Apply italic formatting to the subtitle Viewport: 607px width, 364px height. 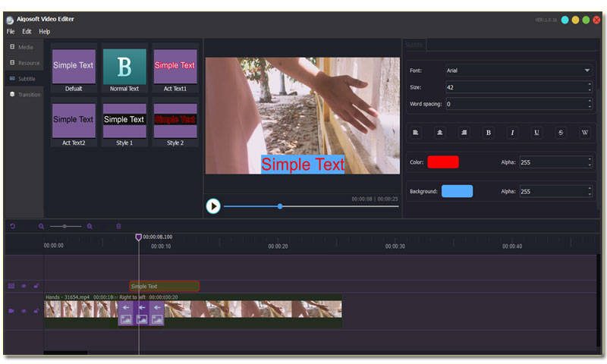(512, 133)
